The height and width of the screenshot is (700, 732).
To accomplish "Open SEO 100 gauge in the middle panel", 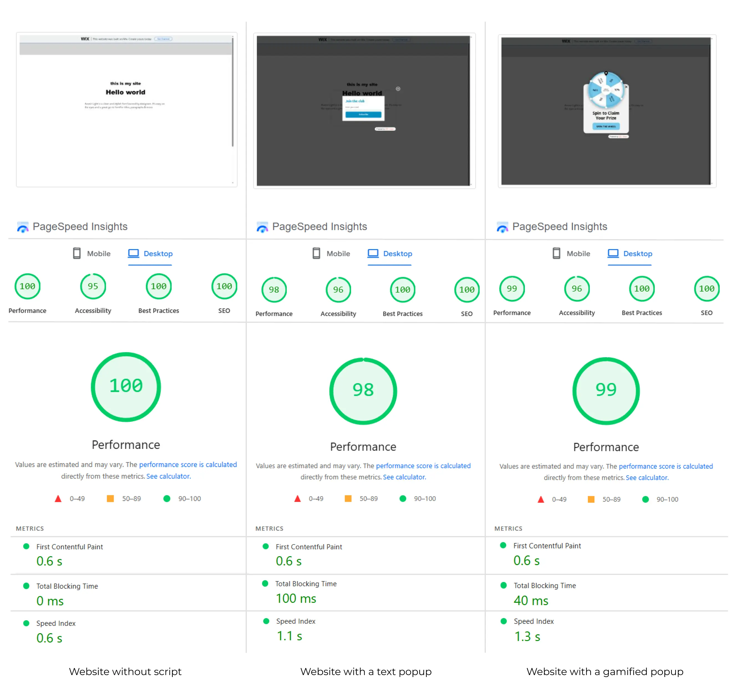I will [467, 290].
